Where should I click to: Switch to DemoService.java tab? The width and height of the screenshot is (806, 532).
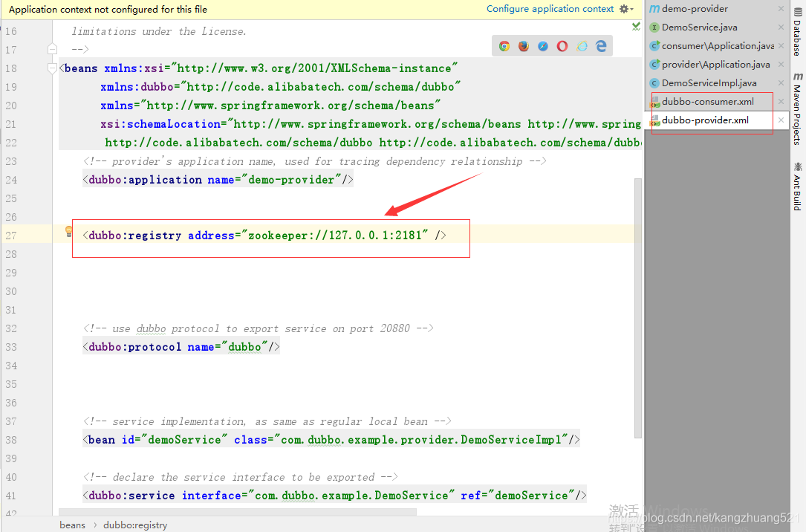point(699,27)
